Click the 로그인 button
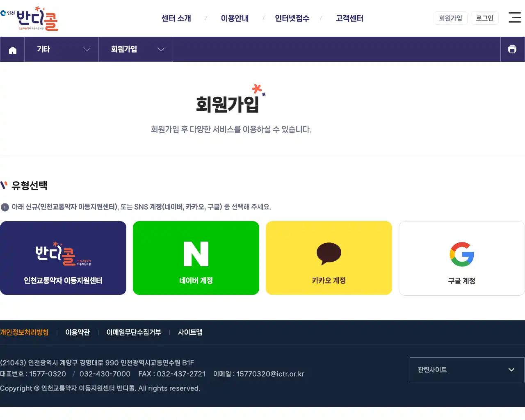Viewport: 525px width, 420px height. pyautogui.click(x=485, y=18)
